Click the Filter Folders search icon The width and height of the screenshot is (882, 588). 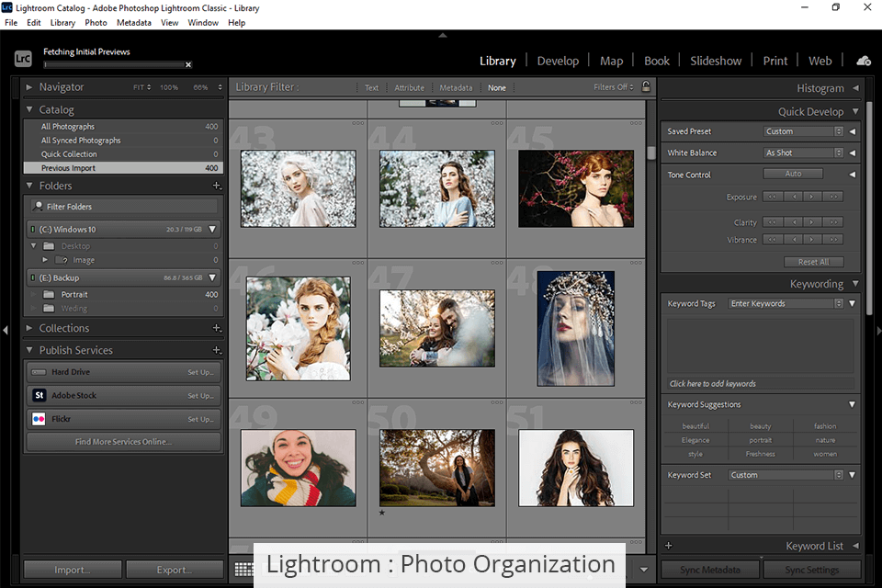coord(38,206)
